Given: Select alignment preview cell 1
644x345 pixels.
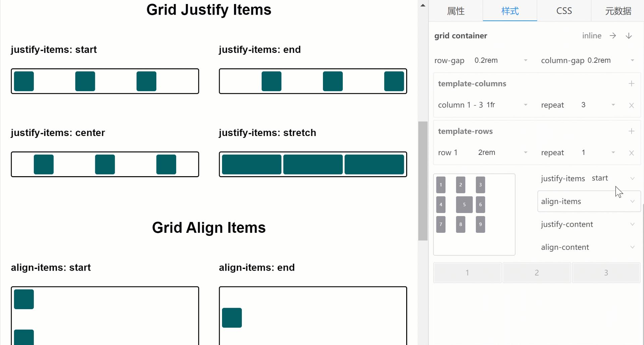Looking at the screenshot, I should tap(441, 185).
